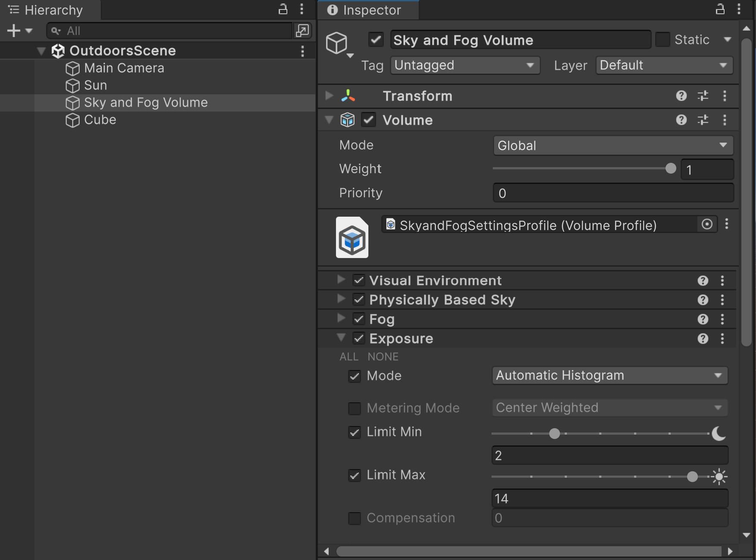Click the Volume component presets icon
The height and width of the screenshot is (560, 756).
[703, 120]
